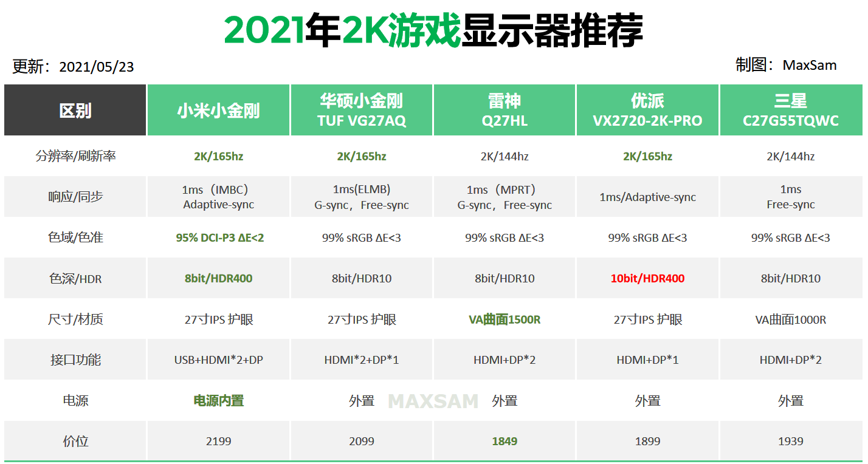Select the 优派 VX2720-2K-PRO column header
868x464 pixels.
(x=647, y=110)
